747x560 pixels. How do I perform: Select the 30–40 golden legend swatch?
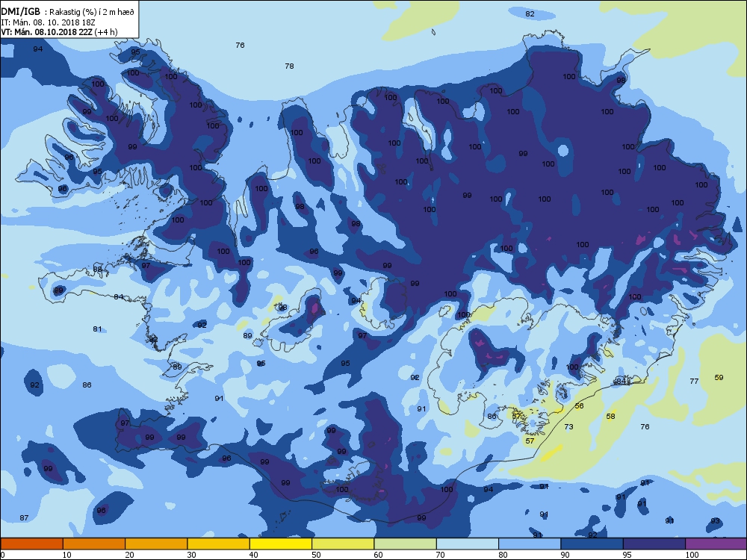219,544
